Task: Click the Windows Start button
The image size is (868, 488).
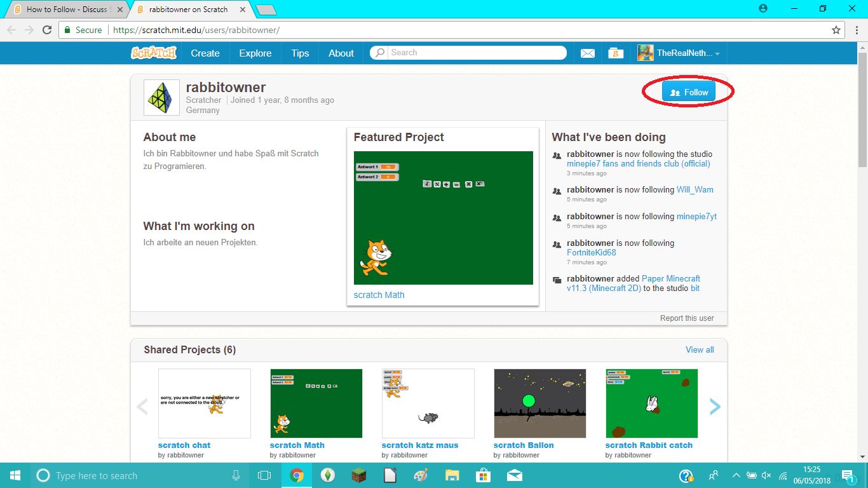Action: [x=14, y=475]
